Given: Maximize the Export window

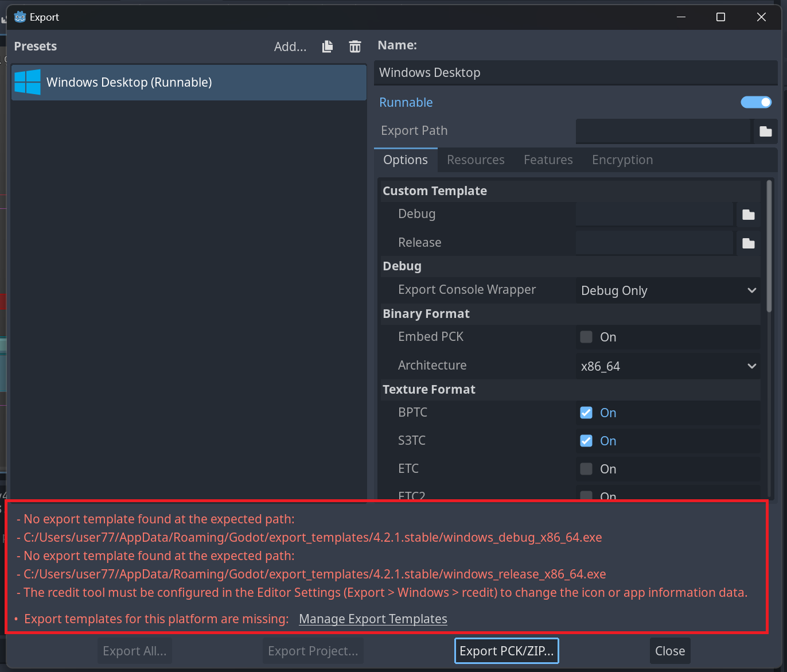Looking at the screenshot, I should pyautogui.click(x=721, y=17).
